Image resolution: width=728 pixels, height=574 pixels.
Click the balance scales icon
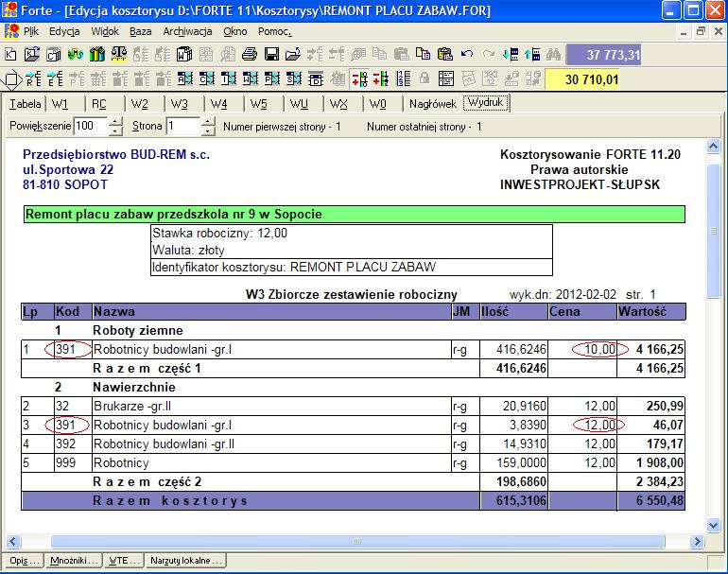[119, 54]
